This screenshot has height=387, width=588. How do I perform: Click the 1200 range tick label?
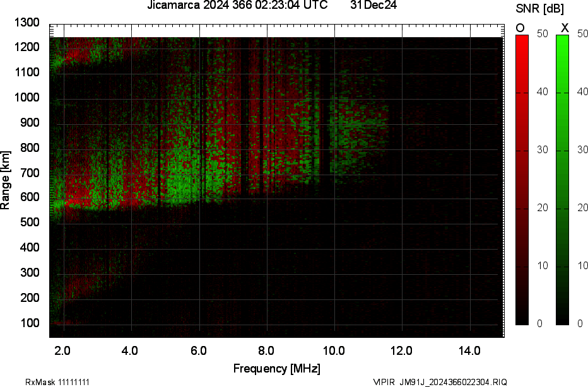click(x=27, y=47)
